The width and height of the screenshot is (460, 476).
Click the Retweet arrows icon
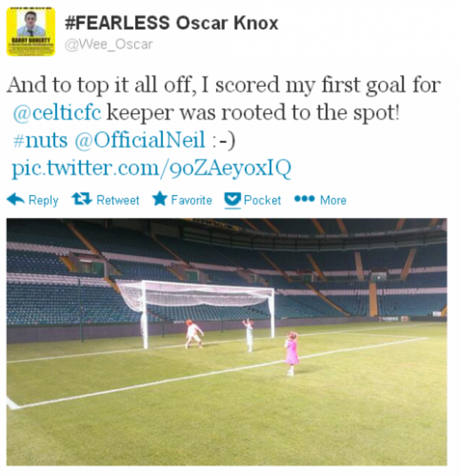tap(81, 199)
